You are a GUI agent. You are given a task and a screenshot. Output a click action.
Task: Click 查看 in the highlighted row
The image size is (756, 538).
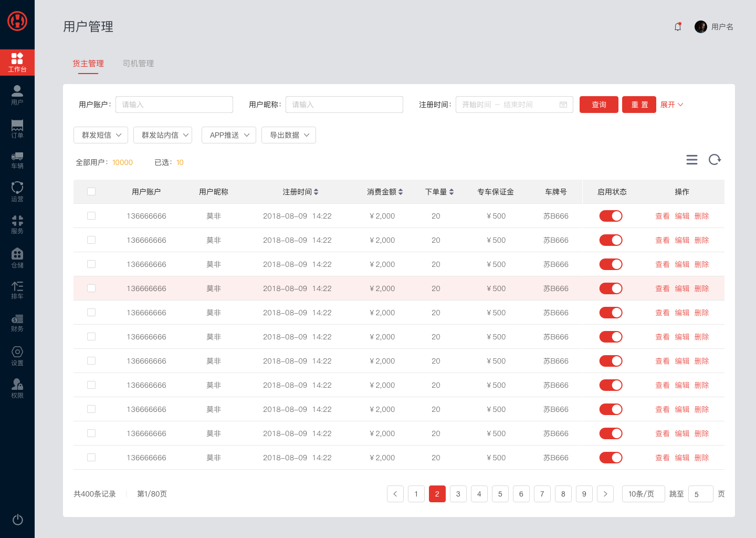coord(663,288)
